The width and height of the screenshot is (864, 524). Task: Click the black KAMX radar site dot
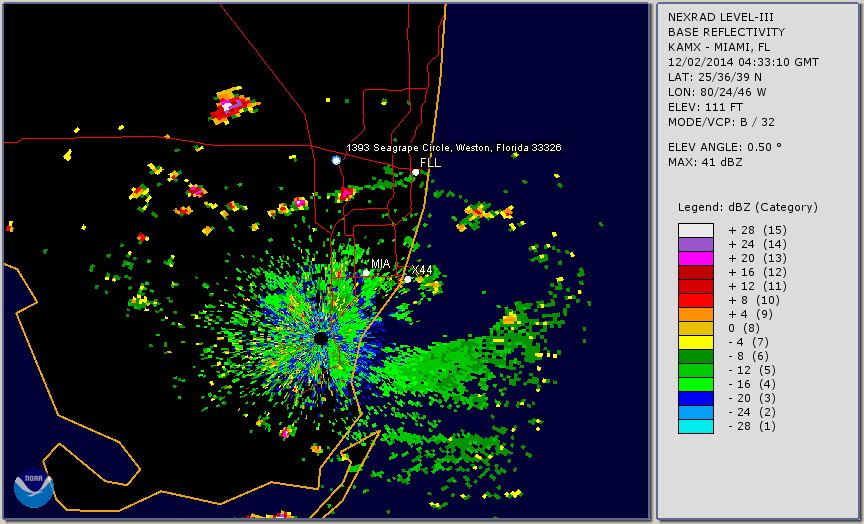[321, 338]
